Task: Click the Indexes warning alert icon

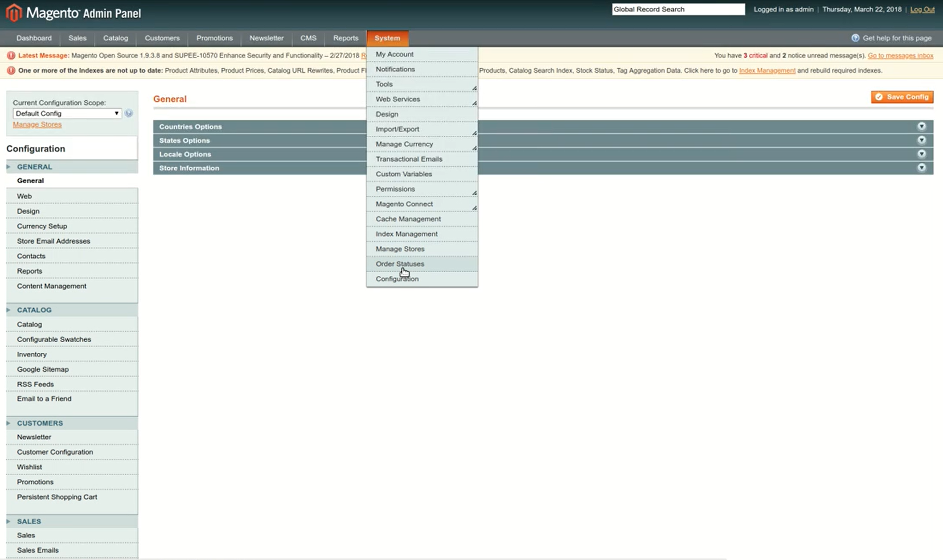Action: pos(11,71)
